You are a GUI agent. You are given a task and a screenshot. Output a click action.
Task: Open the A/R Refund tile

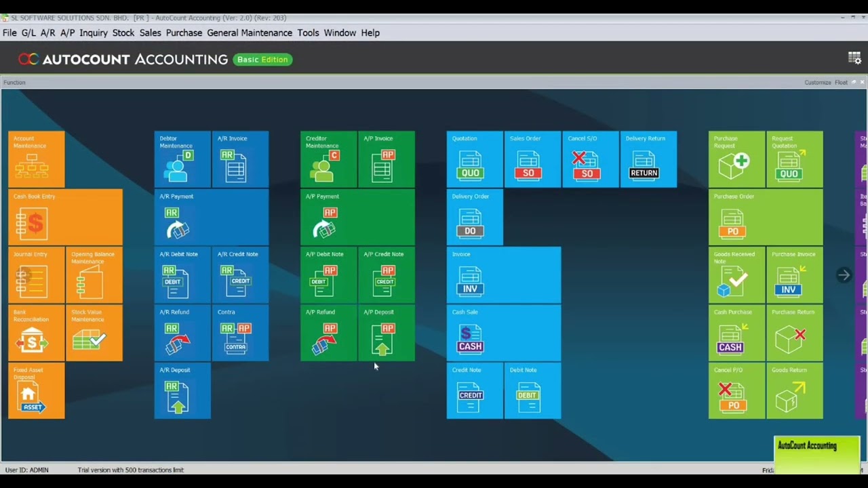[182, 333]
